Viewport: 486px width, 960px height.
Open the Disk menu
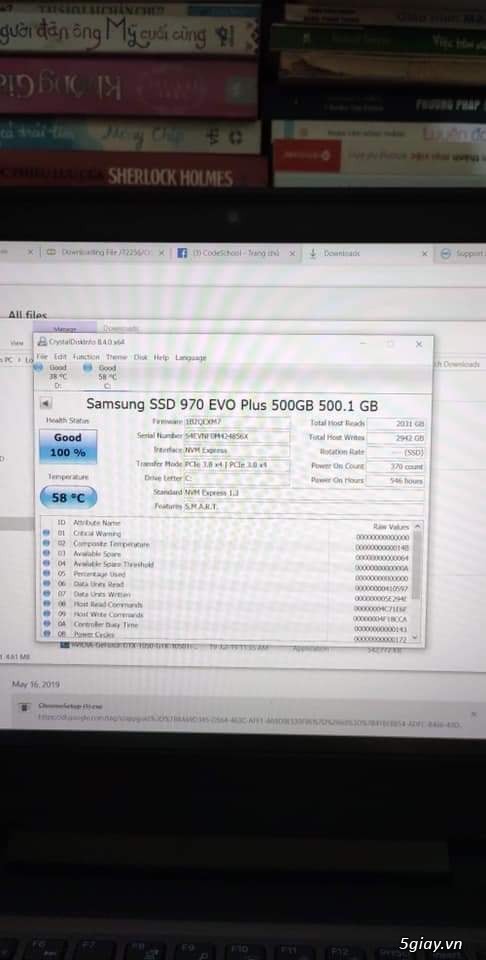pyautogui.click(x=141, y=357)
